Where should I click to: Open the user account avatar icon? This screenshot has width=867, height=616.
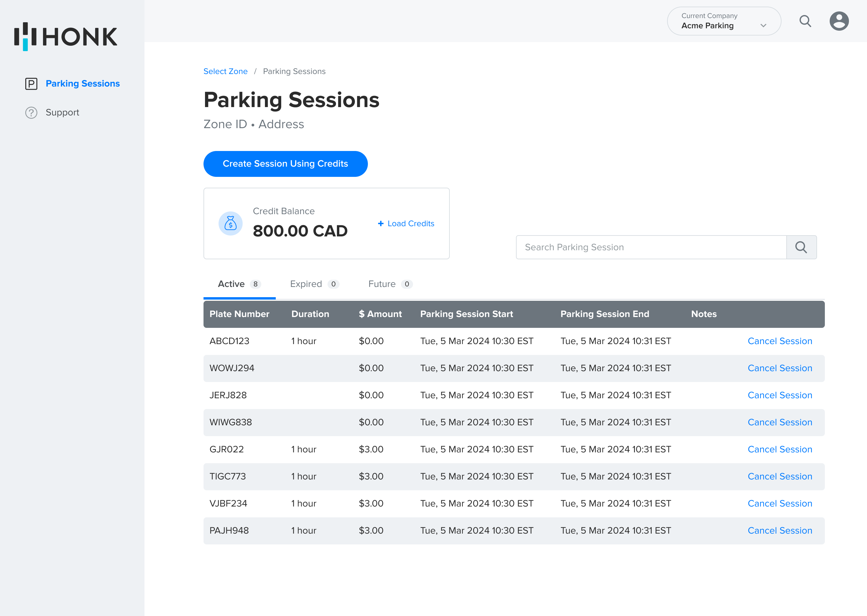coord(839,21)
